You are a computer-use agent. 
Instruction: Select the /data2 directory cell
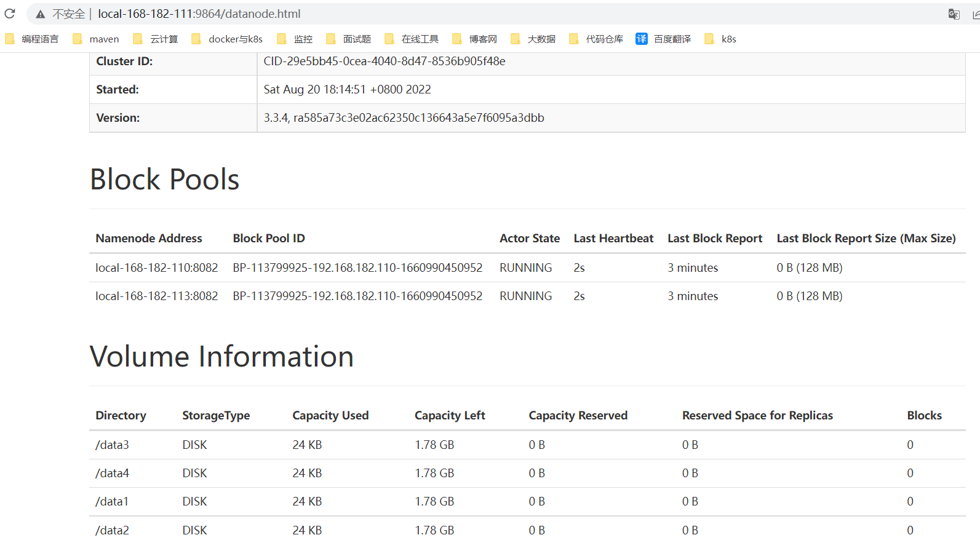tap(112, 530)
